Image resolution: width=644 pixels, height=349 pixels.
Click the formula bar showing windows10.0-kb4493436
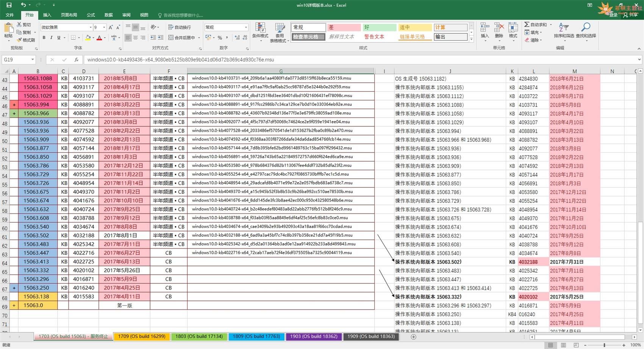(360, 60)
